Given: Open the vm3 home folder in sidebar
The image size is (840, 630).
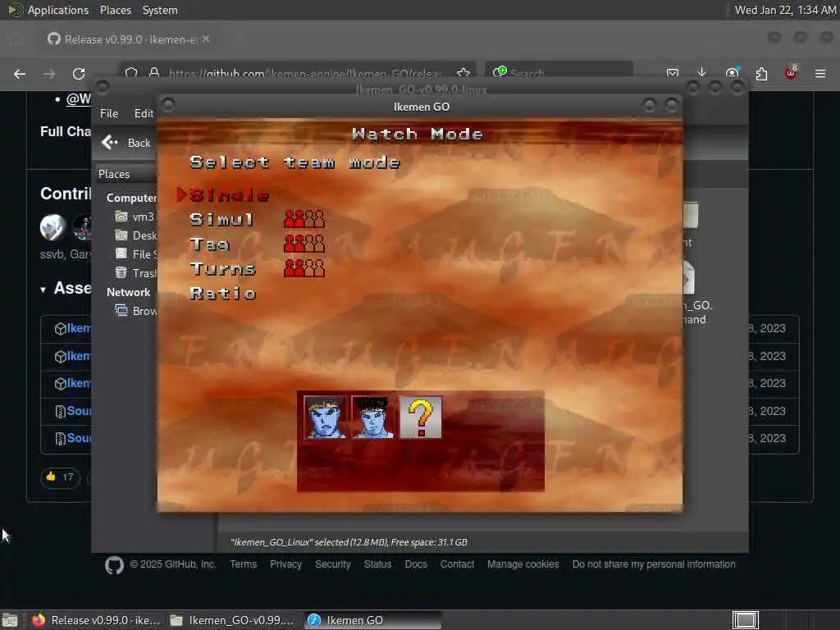Looking at the screenshot, I should (135, 217).
